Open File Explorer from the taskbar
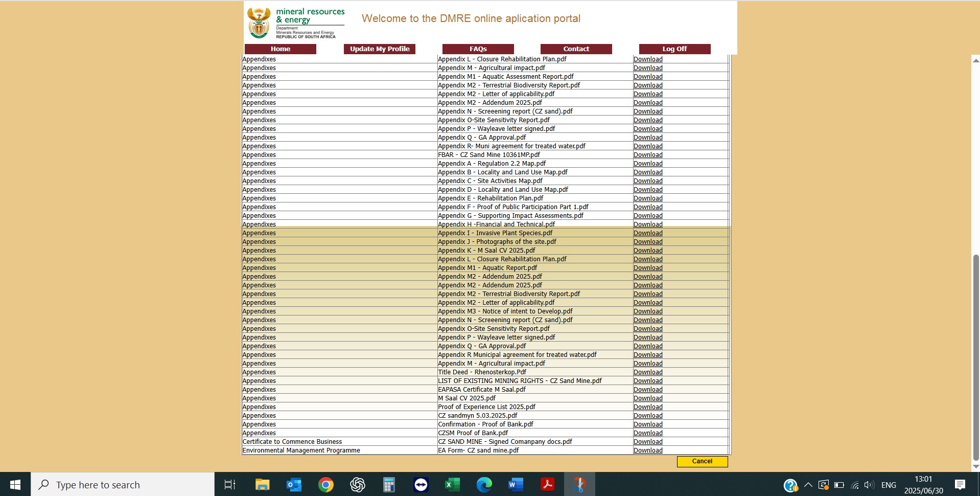 click(262, 484)
